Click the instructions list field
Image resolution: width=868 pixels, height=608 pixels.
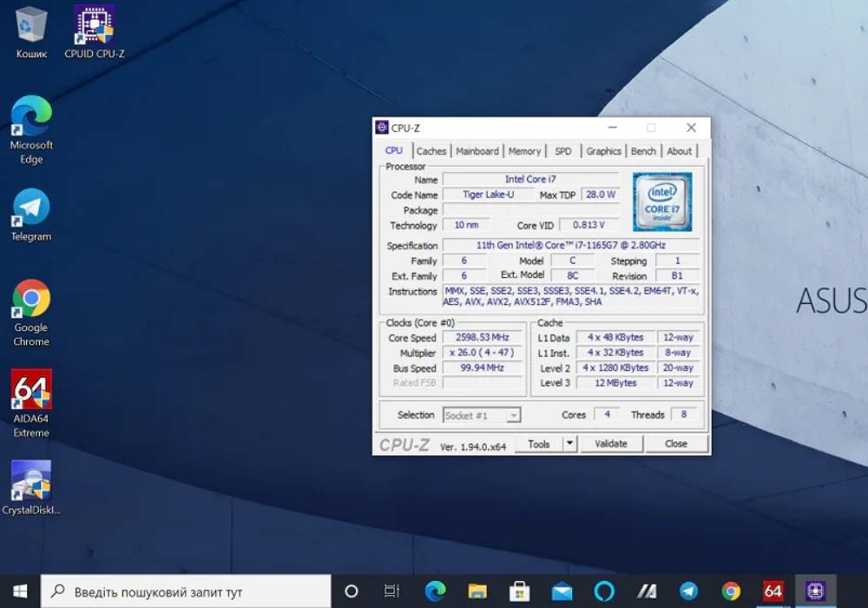point(571,296)
